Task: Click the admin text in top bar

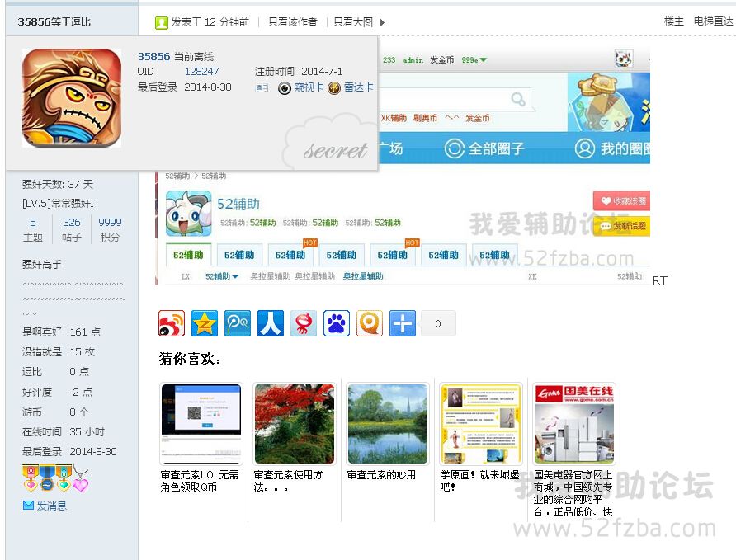Action: tap(413, 60)
